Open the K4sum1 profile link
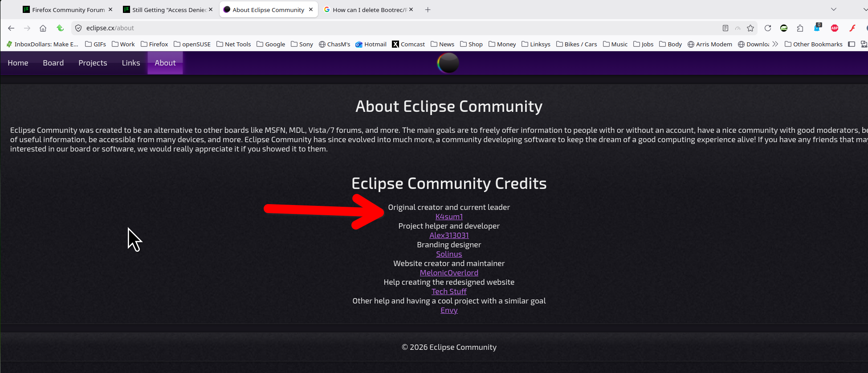Screen dimensions: 868x373 coord(449,217)
